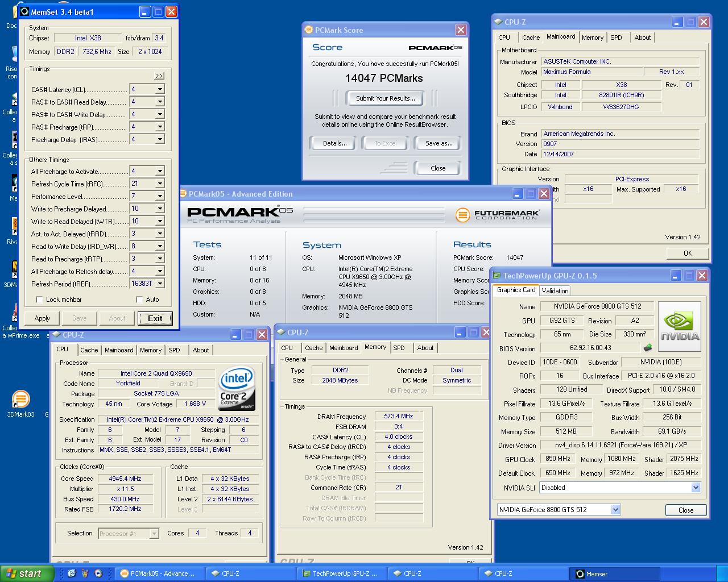Open RAS# to CAS# Write Delay dropdown
The height and width of the screenshot is (582, 728).
160,114
